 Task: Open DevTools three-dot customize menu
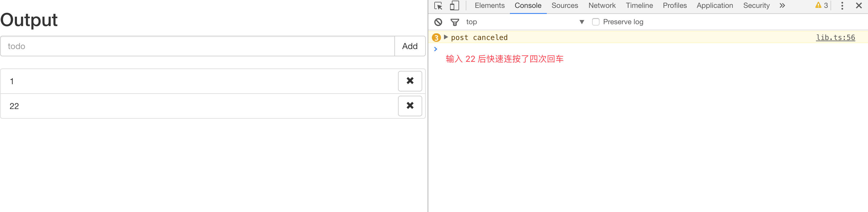tap(842, 6)
